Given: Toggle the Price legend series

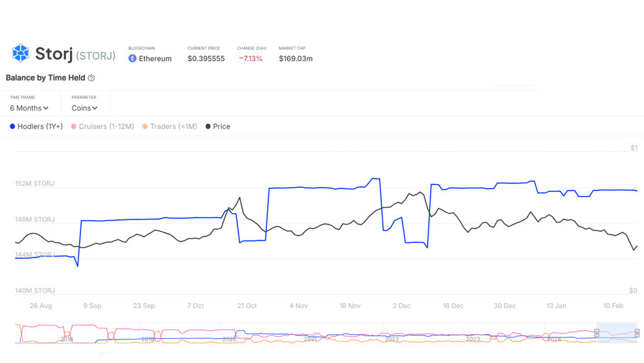Looking at the screenshot, I should click(218, 126).
